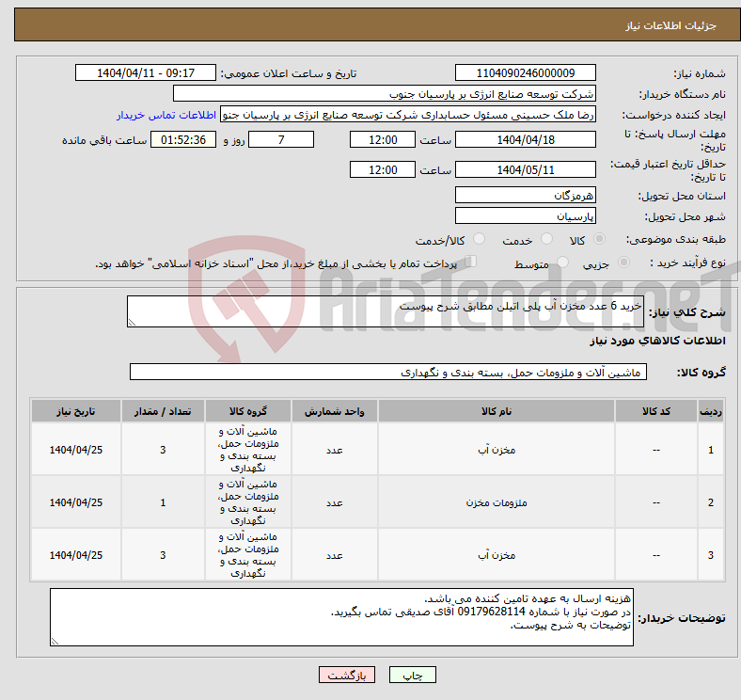Click the goods group field ماشین آلات
Viewport: 741px width, 700px height.
pyautogui.click(x=388, y=372)
